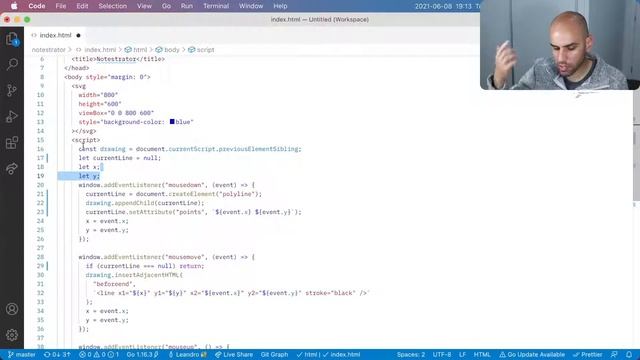Start Live Share from status bar
The image size is (640, 360).
(234, 355)
